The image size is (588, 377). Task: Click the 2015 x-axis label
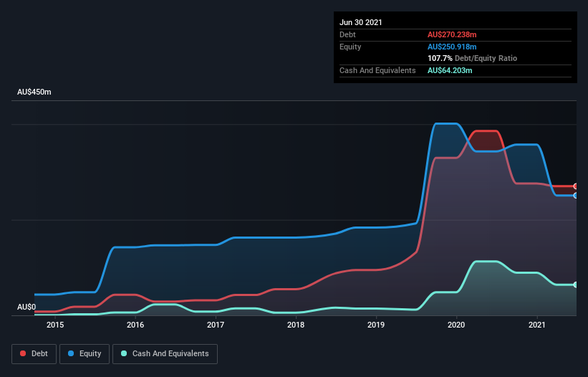[x=55, y=325]
